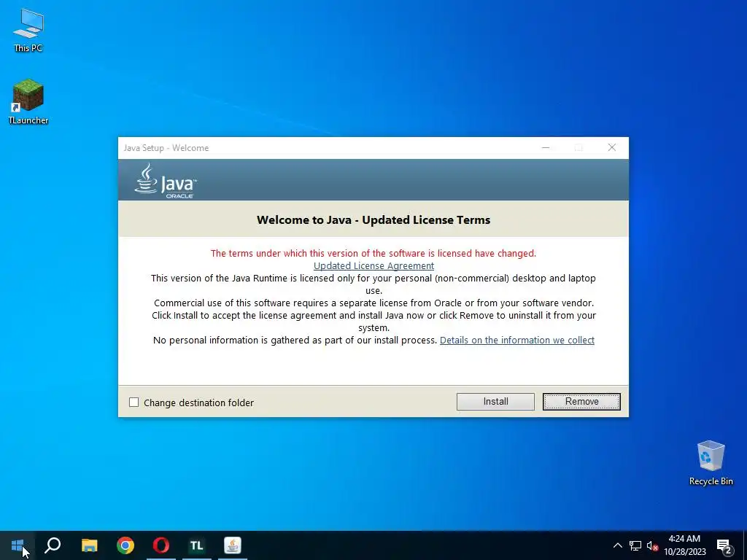Screen dimensions: 747x560
Task: Switch to the TL taskbar app
Action: click(x=197, y=545)
